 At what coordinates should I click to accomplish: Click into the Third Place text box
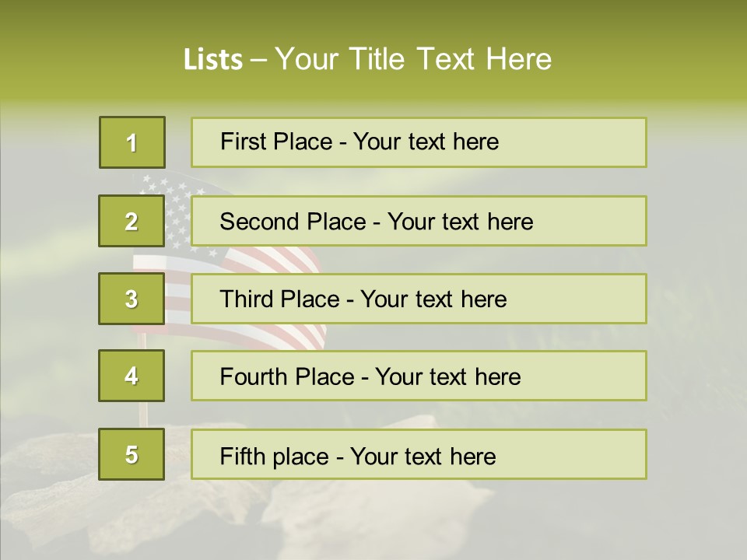(419, 299)
